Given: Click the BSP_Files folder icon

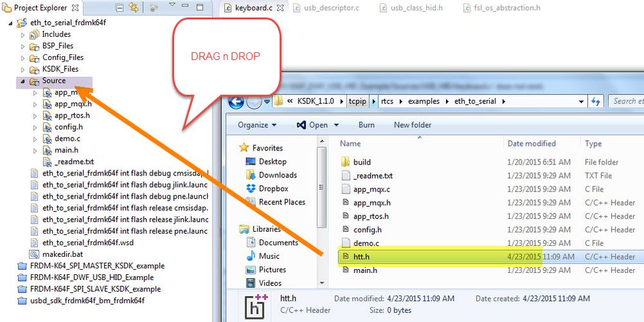Looking at the screenshot, I should pos(34,46).
